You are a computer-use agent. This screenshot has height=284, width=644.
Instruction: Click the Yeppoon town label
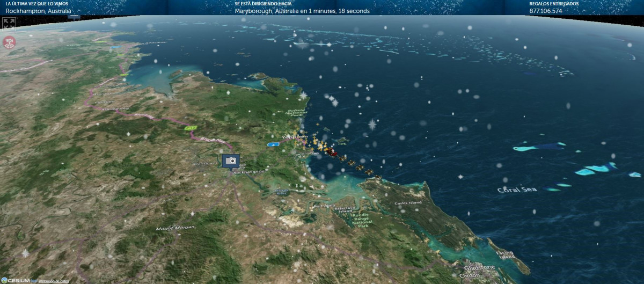coord(295,137)
